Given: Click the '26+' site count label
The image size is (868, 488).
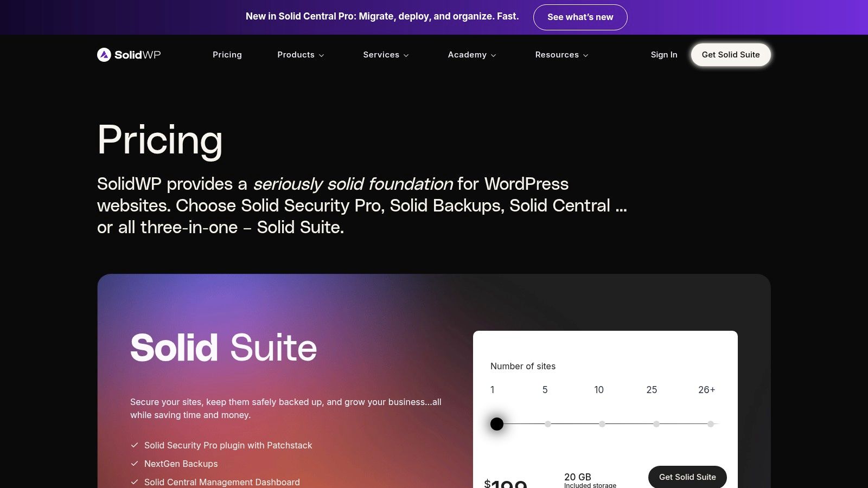Looking at the screenshot, I should (706, 390).
